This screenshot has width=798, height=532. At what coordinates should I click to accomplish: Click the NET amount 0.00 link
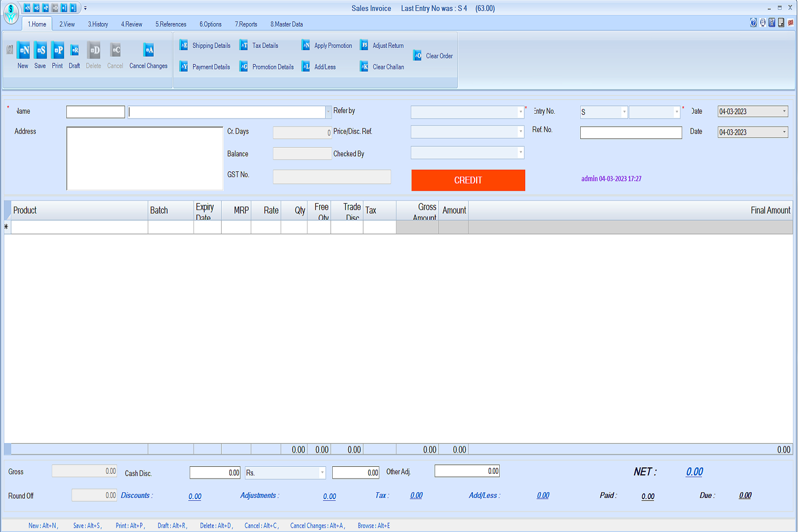[x=694, y=472]
